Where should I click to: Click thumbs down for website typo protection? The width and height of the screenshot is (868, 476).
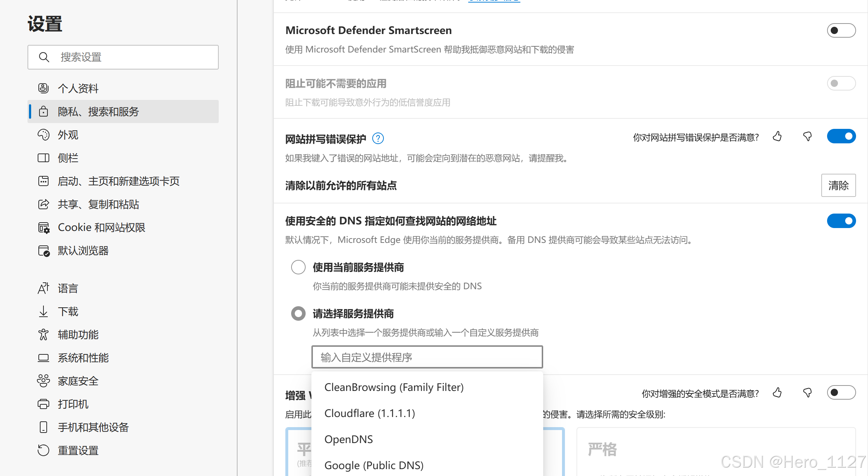(807, 136)
